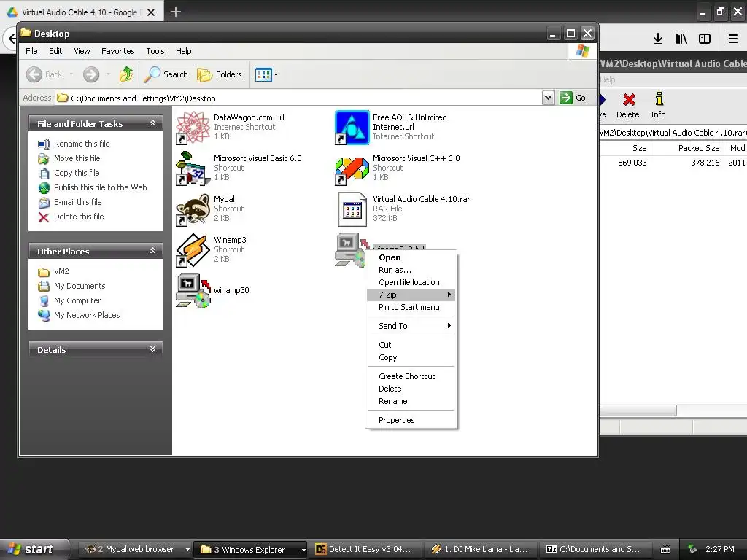Open My Network Places link
Image resolution: width=747 pixels, height=560 pixels.
click(87, 315)
